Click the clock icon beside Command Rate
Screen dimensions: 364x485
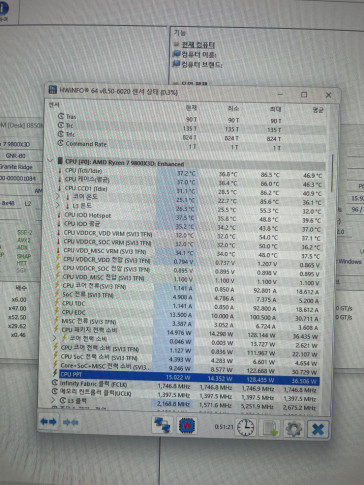click(60, 143)
